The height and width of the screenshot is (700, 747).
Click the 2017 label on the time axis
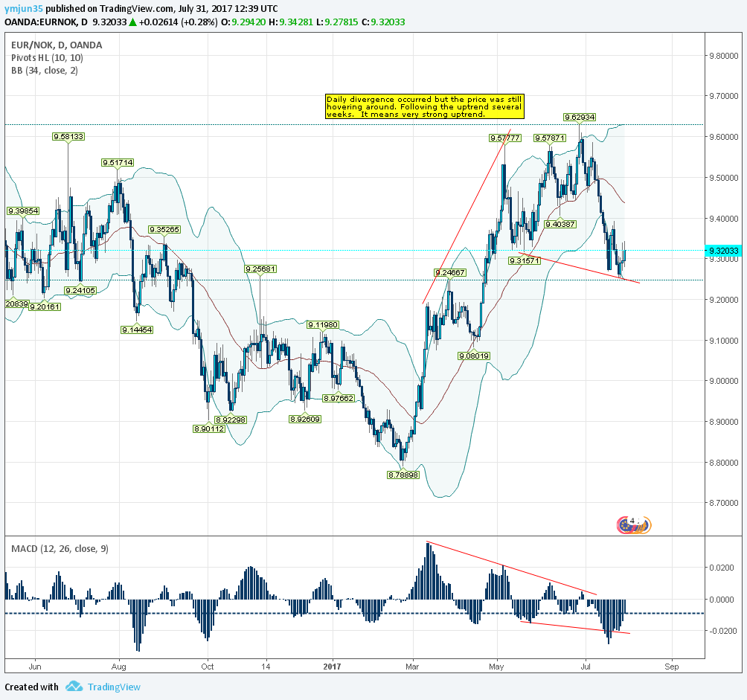pyautogui.click(x=332, y=667)
